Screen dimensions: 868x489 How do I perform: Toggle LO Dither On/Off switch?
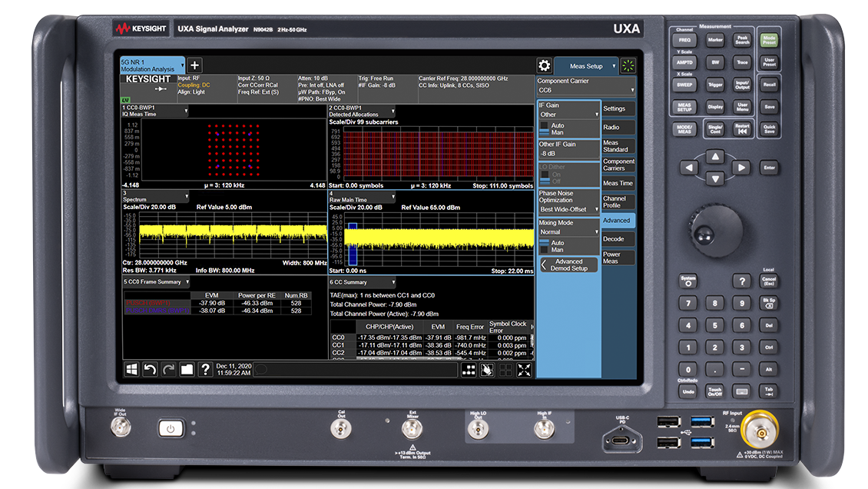pos(545,178)
